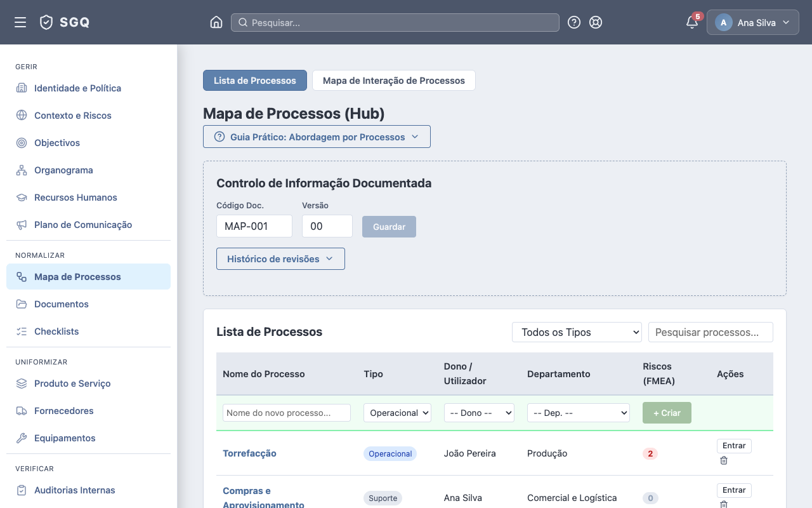Click Mapa de Processos sidebar icon

(x=22, y=277)
